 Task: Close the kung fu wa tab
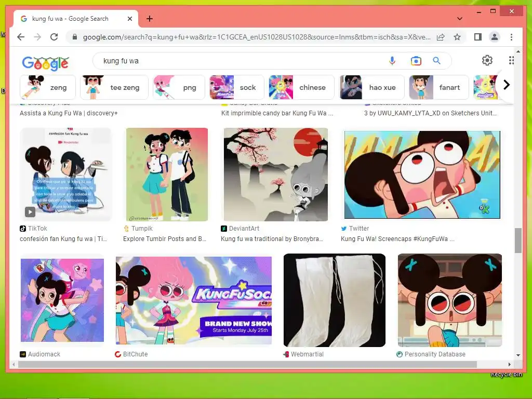coord(129,19)
